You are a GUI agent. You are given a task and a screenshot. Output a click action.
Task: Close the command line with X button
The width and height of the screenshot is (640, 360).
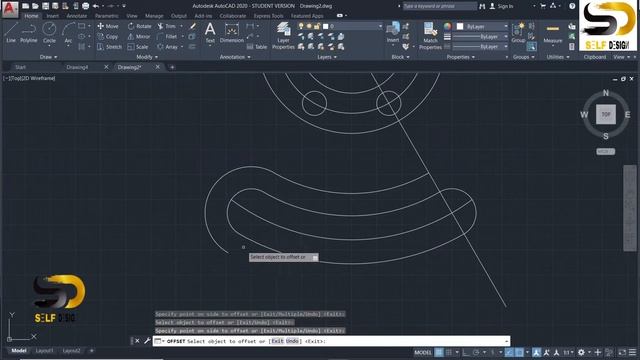pos(137,341)
